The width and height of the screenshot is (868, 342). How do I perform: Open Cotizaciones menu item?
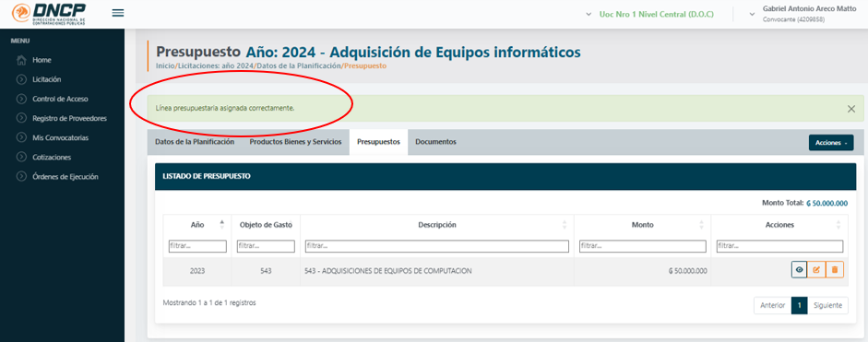coord(52,157)
